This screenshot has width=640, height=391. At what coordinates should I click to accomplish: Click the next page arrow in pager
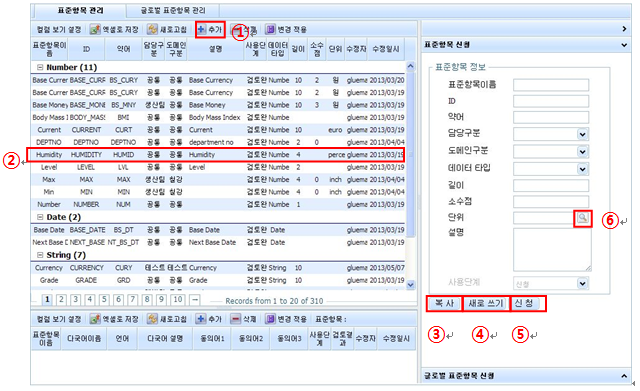tap(195, 300)
